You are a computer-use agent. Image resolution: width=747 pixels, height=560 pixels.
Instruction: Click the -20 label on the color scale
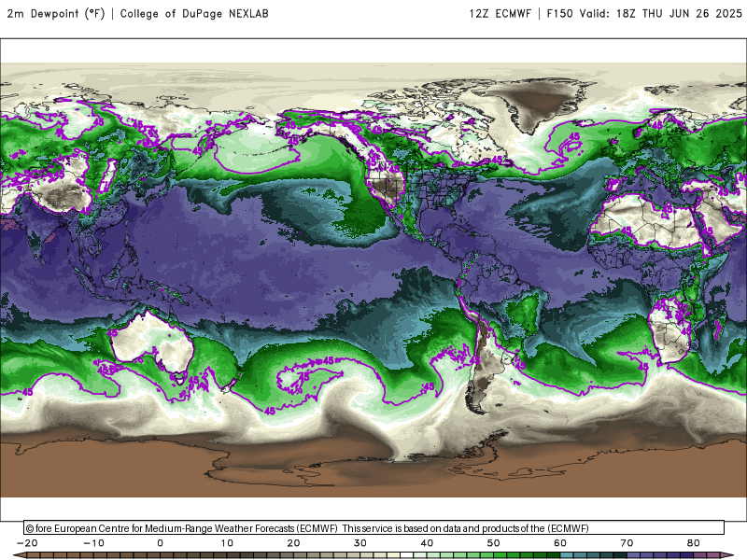[27, 543]
